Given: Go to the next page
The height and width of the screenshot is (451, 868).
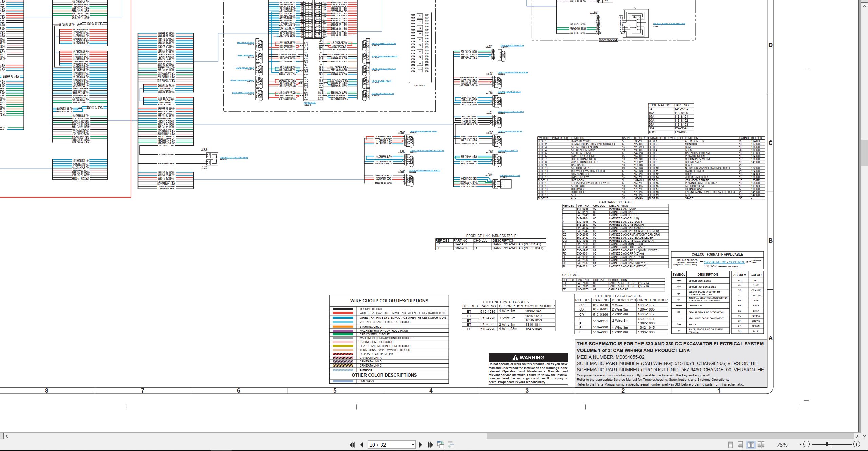Looking at the screenshot, I should coord(420,445).
